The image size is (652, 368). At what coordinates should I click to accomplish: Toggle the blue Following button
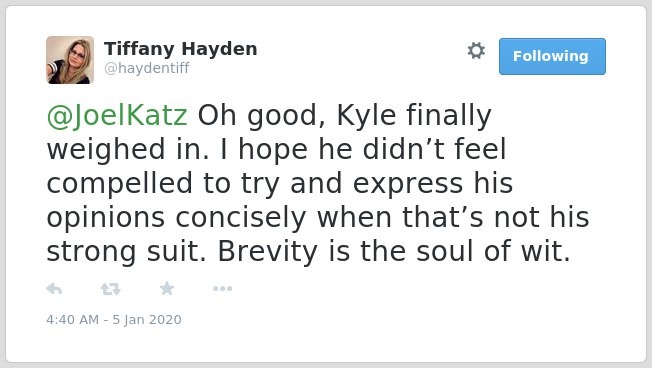(x=552, y=57)
